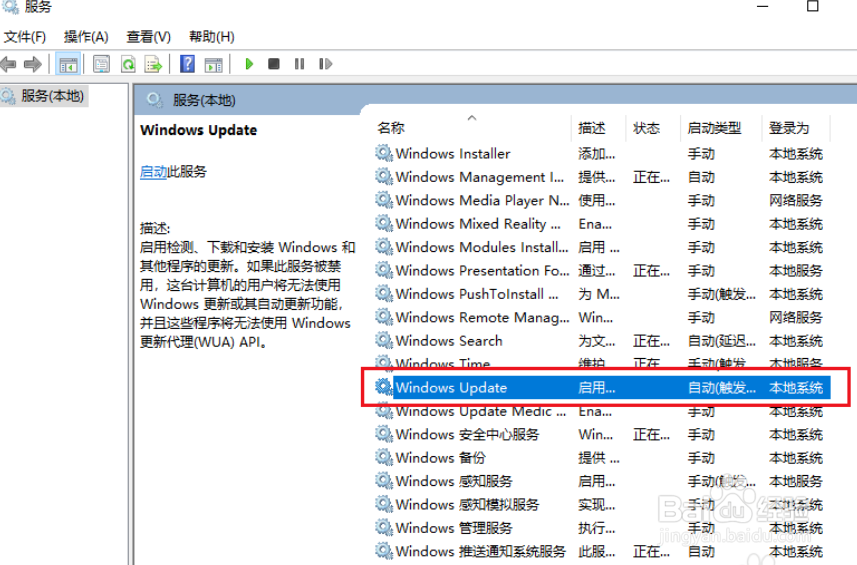
Task: Click the gear icon beside Windows 备份
Action: click(384, 457)
